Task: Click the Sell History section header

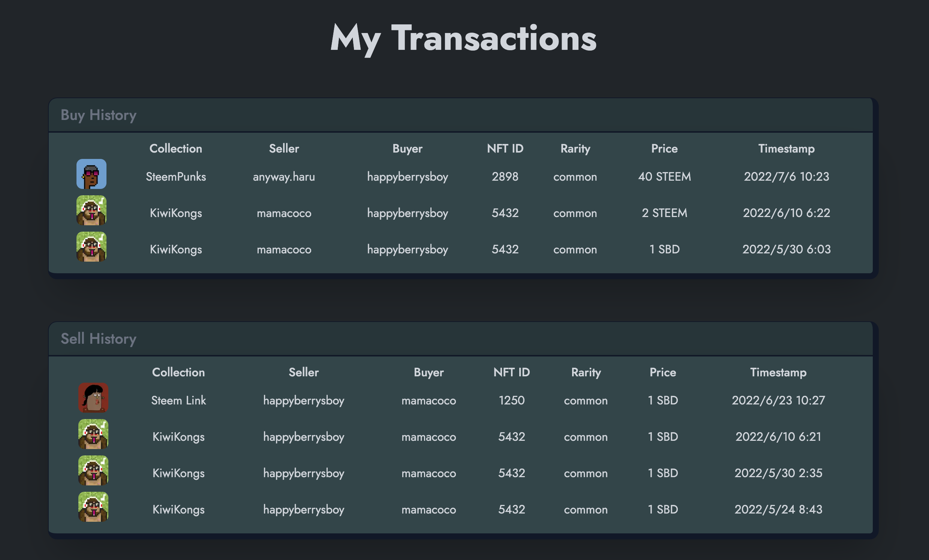Action: [98, 339]
